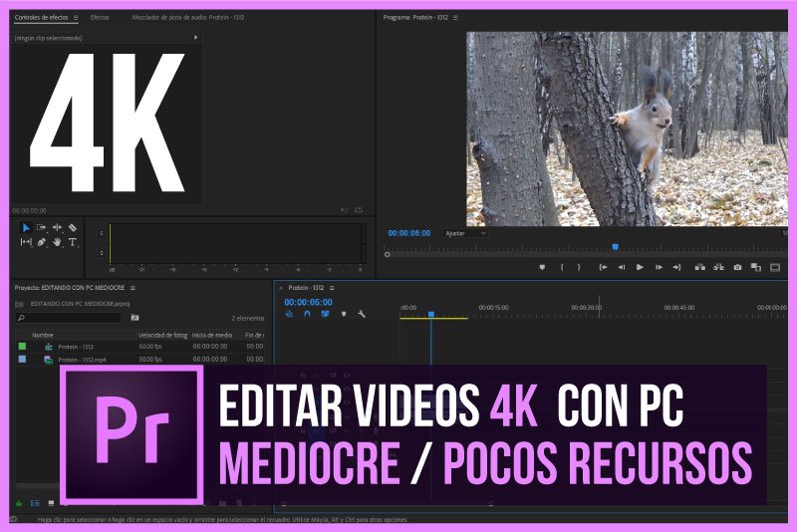The image size is (797, 532).
Task: Click the Mark In button
Action: click(562, 267)
